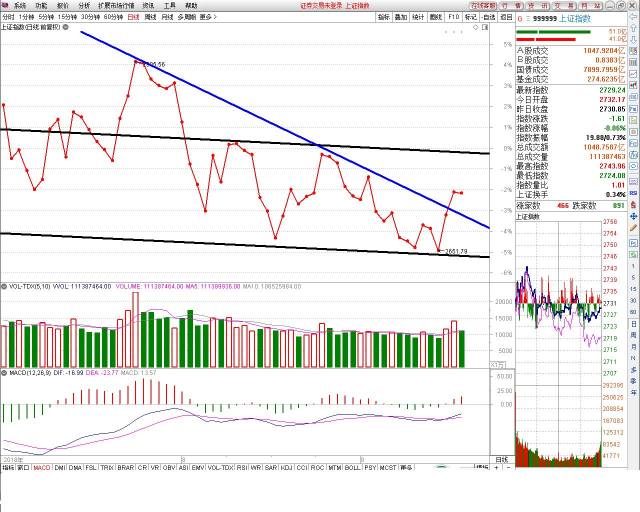Open the 分析 menu
This screenshot has width=640, height=512.
84,6
